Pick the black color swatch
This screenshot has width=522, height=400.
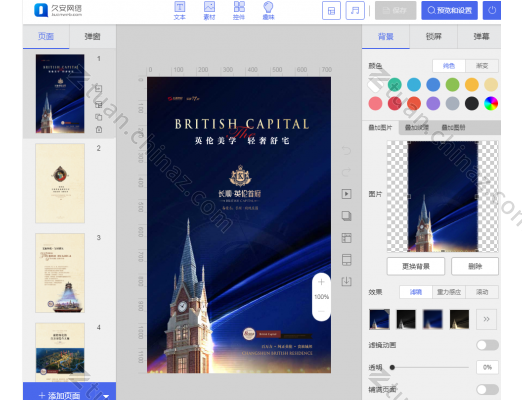coord(472,104)
